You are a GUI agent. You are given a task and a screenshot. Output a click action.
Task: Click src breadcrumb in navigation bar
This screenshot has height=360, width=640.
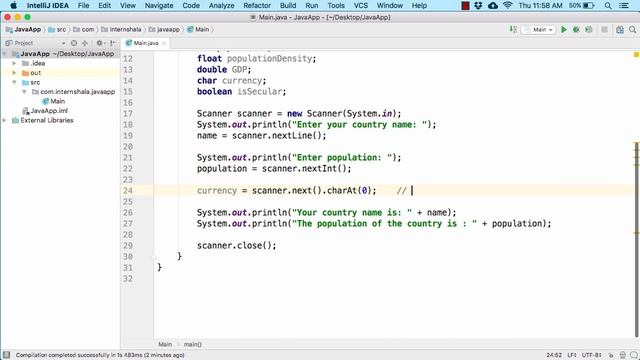point(57,29)
